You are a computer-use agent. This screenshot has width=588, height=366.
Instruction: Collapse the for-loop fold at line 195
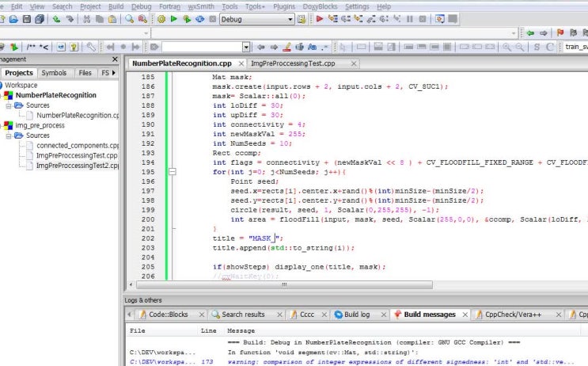click(x=172, y=172)
